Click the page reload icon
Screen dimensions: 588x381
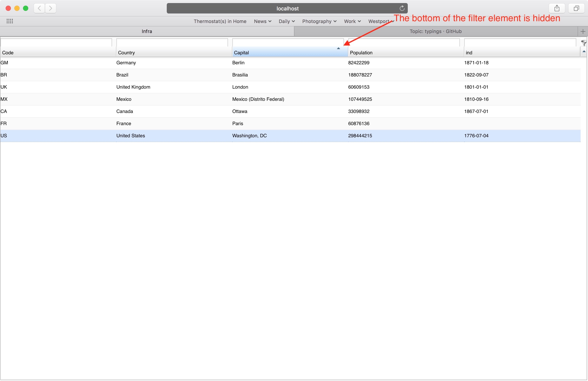[x=402, y=8]
